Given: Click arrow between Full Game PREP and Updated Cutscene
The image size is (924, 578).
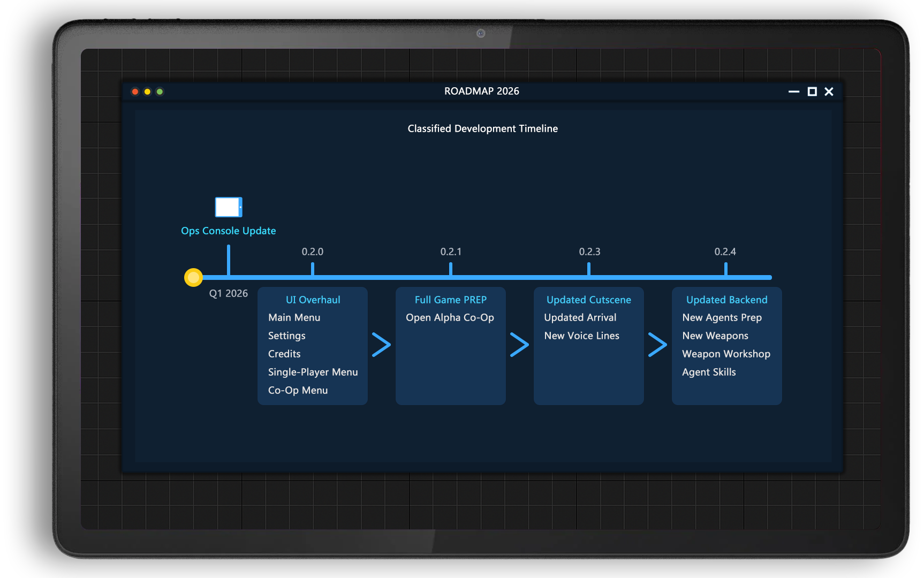Looking at the screenshot, I should [519, 345].
